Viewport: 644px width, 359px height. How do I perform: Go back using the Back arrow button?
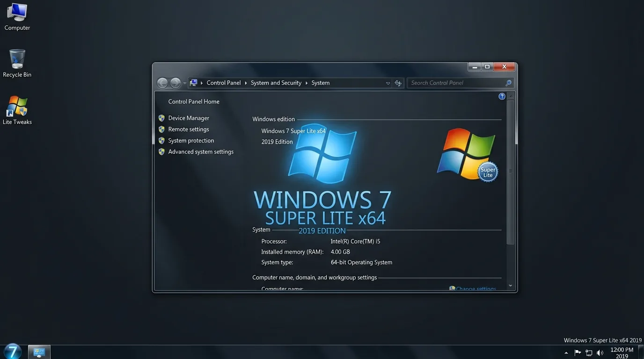162,83
